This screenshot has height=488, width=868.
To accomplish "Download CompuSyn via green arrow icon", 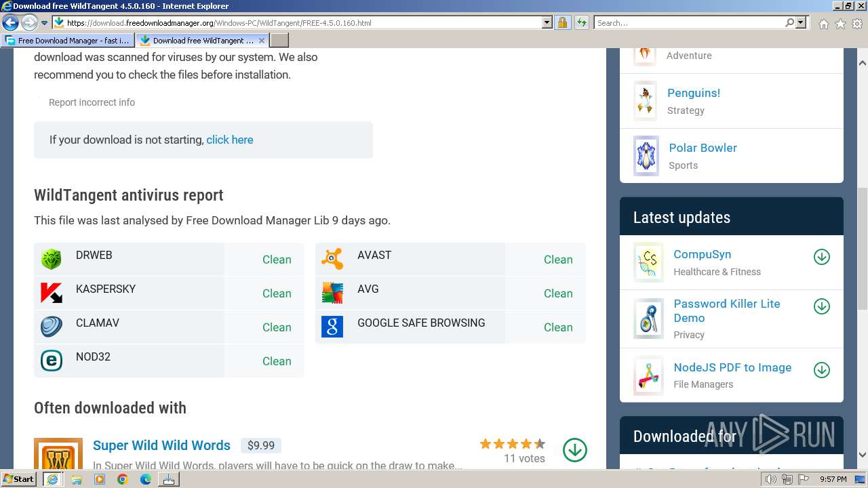I will tap(822, 257).
